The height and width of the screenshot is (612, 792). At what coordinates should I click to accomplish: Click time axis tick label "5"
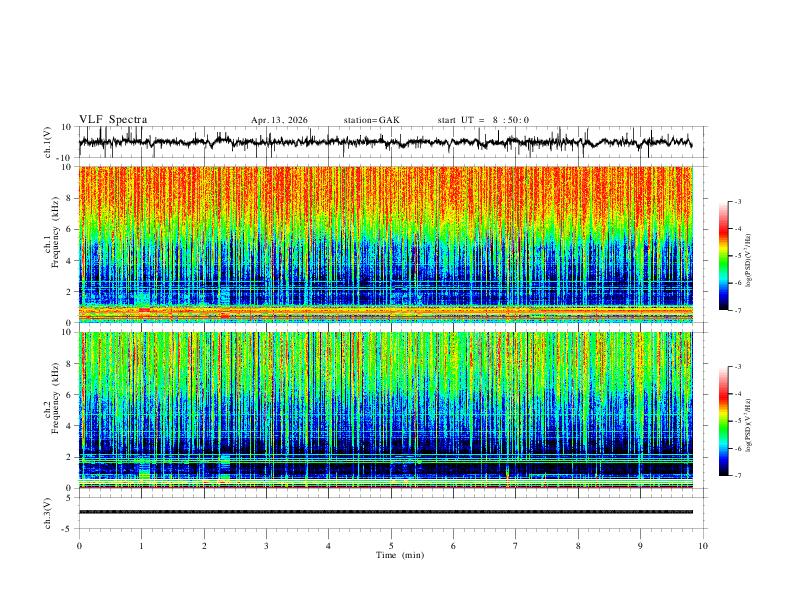391,546
